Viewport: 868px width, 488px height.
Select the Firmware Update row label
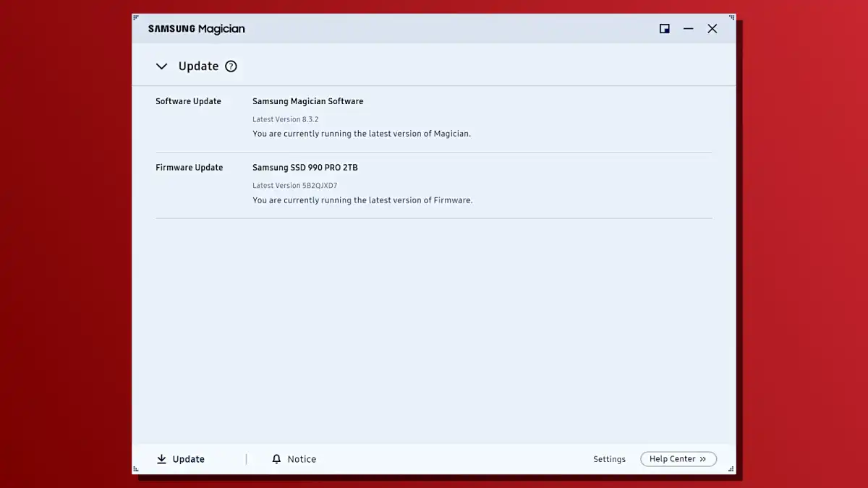coord(189,168)
